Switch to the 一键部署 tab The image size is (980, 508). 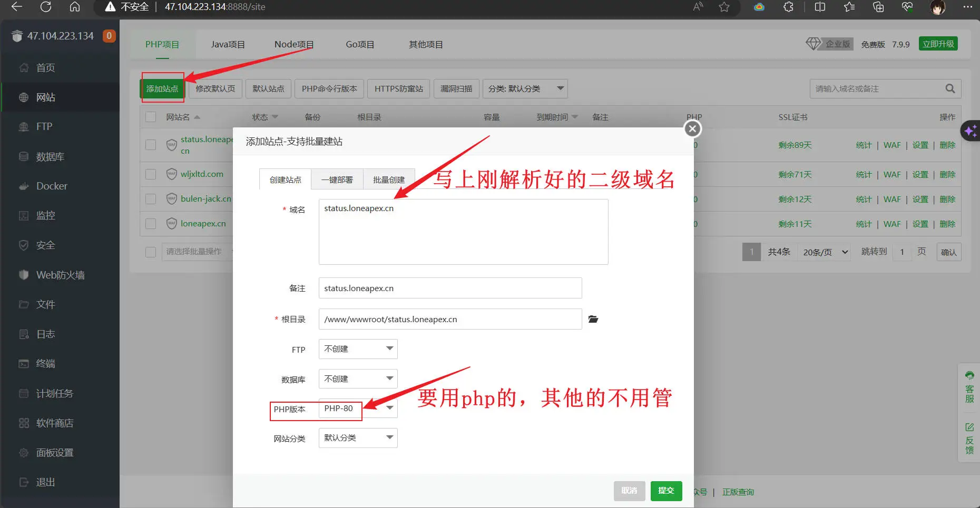337,180
